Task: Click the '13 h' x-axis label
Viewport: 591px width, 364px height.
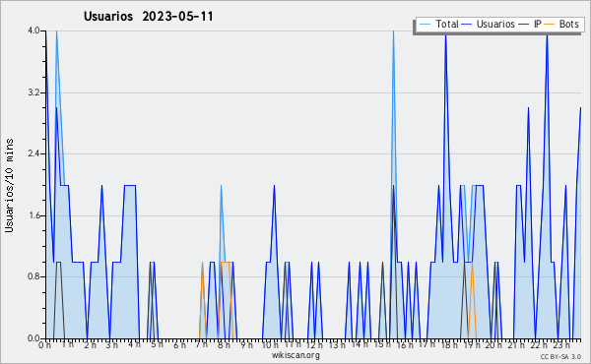Action: click(337, 344)
